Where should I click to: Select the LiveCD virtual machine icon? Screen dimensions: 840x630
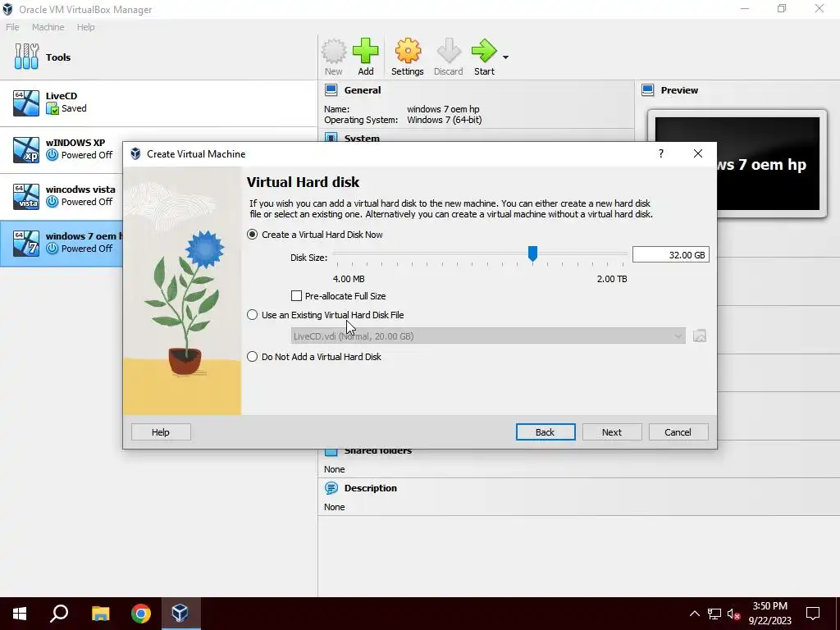click(x=26, y=103)
